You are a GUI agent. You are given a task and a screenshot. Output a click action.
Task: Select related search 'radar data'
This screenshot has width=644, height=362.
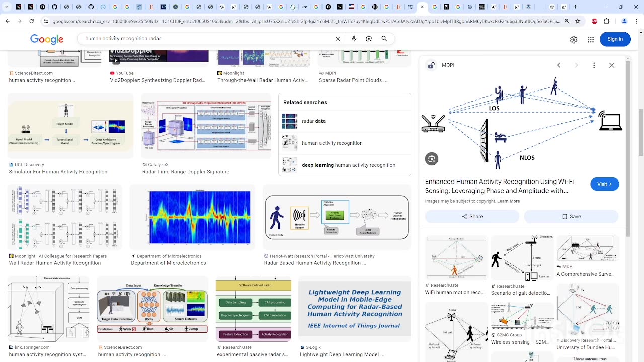344,121
